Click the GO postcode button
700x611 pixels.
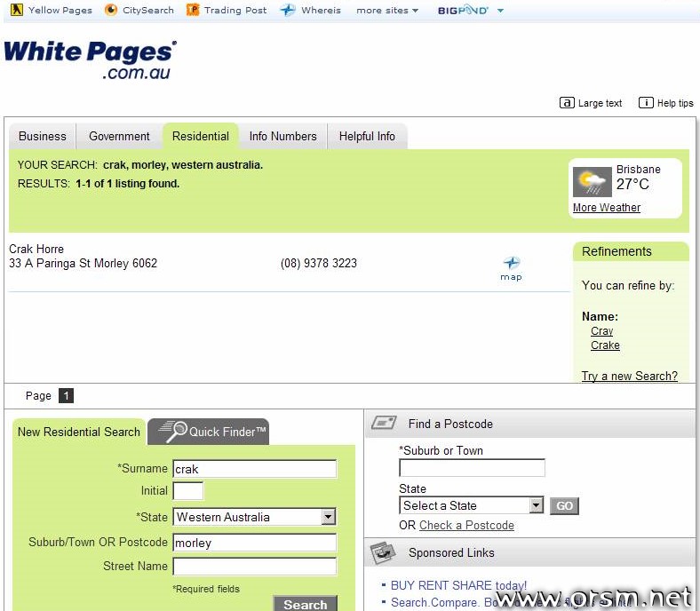pyautogui.click(x=564, y=506)
